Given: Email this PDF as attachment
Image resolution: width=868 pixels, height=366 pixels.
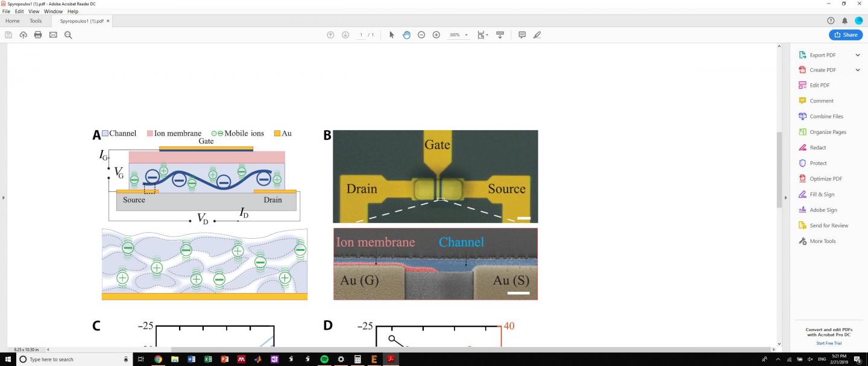Looking at the screenshot, I should (x=53, y=34).
